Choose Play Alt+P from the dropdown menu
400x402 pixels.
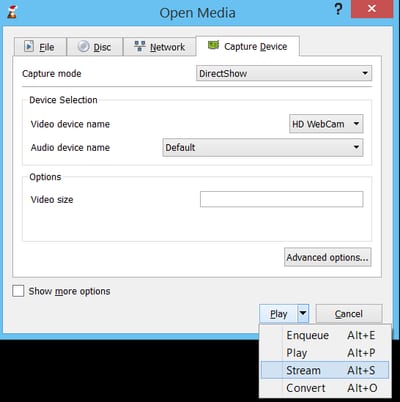tap(325, 353)
